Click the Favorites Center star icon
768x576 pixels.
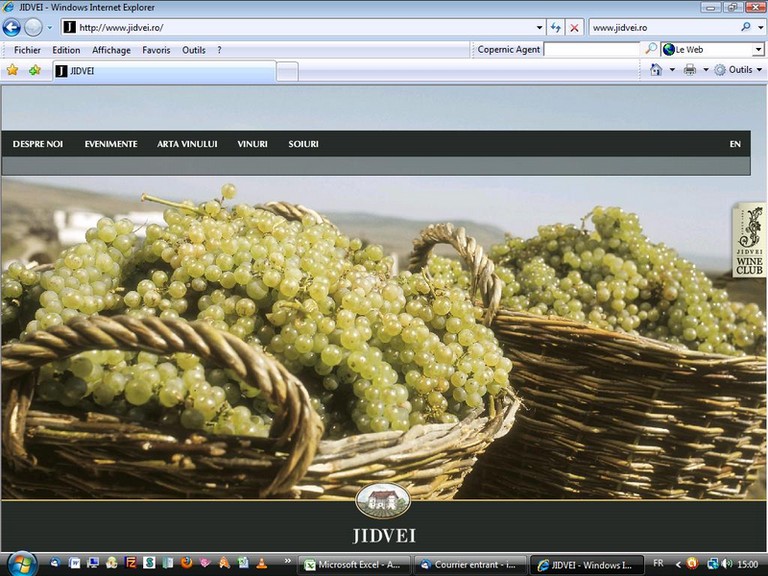coord(12,70)
